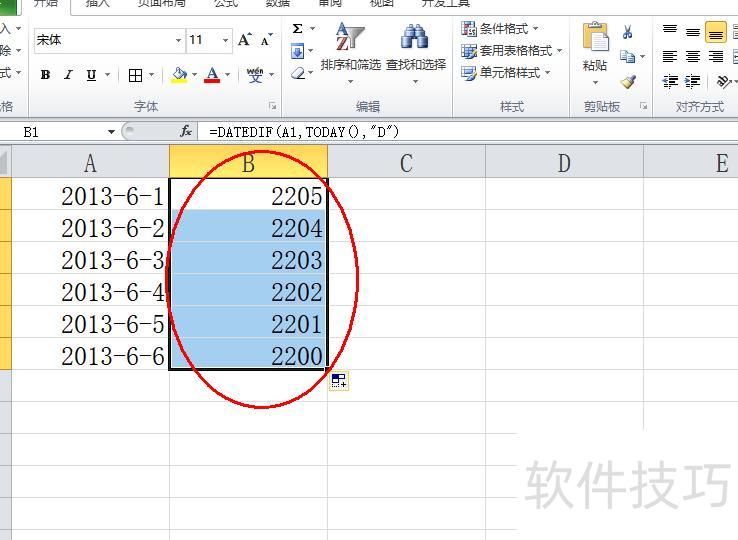Image resolution: width=738 pixels, height=540 pixels.
Task: Open font size 11 dropdown
Action: click(225, 40)
